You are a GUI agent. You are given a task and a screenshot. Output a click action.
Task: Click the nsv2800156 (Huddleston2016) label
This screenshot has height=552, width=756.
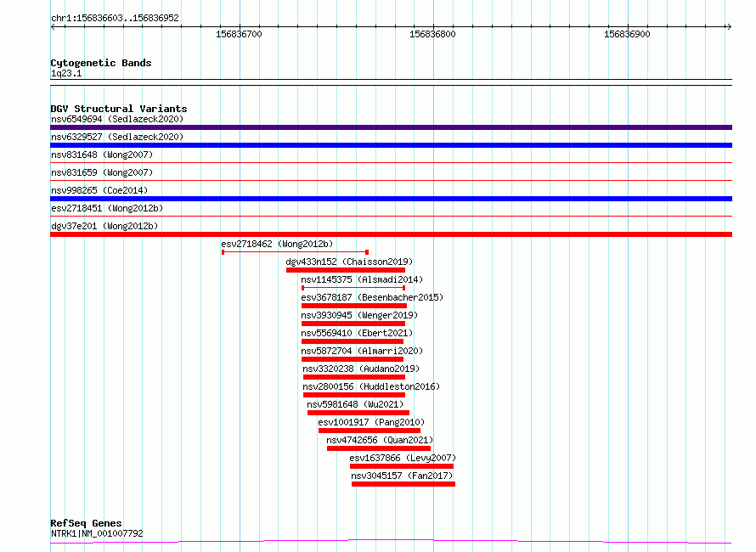(x=371, y=386)
